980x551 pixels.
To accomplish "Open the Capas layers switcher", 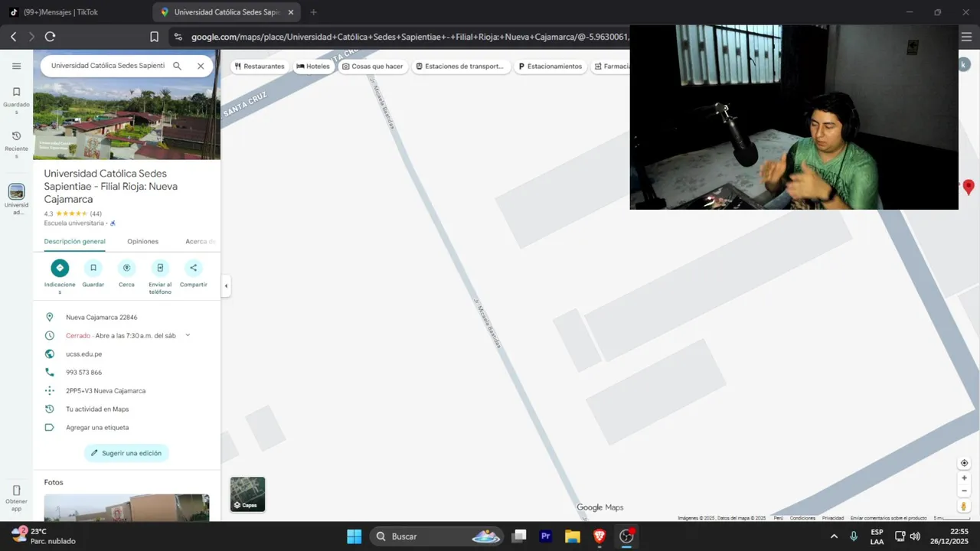I will pyautogui.click(x=247, y=494).
